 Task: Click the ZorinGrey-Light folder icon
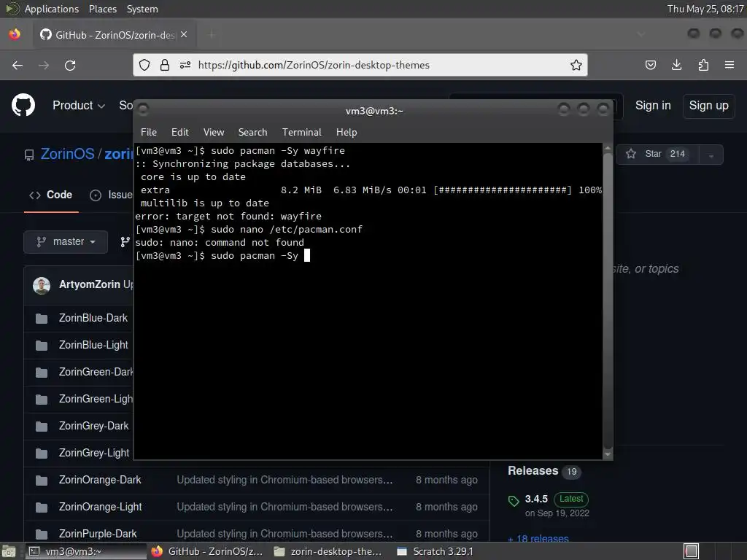42,453
